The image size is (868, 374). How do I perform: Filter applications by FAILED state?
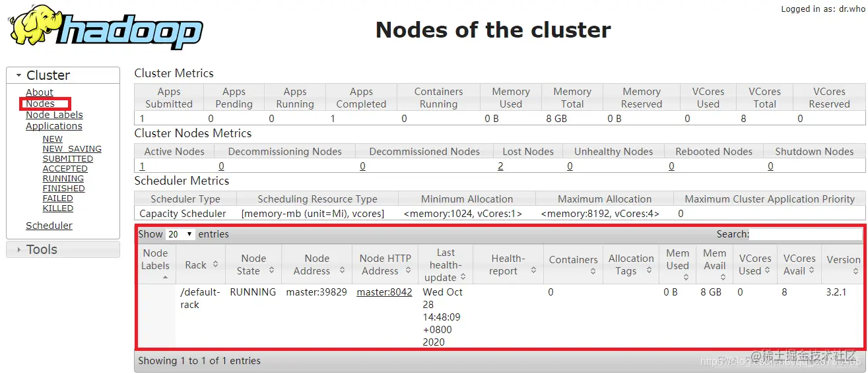tap(58, 199)
